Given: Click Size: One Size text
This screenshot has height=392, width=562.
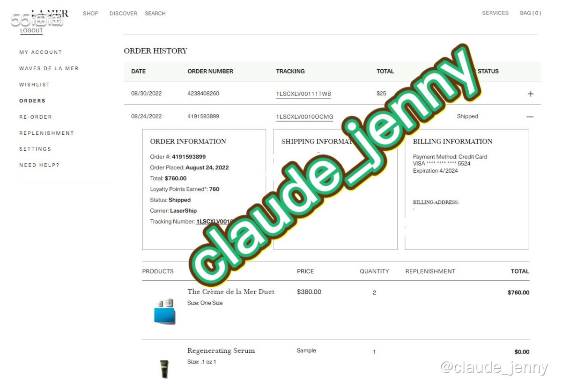Looking at the screenshot, I should 205,303.
